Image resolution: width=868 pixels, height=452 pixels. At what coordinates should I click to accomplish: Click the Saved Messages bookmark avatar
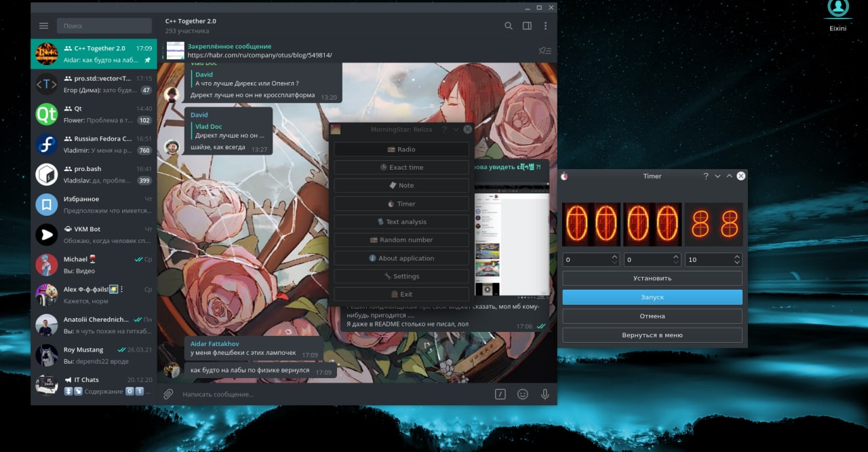point(47,204)
